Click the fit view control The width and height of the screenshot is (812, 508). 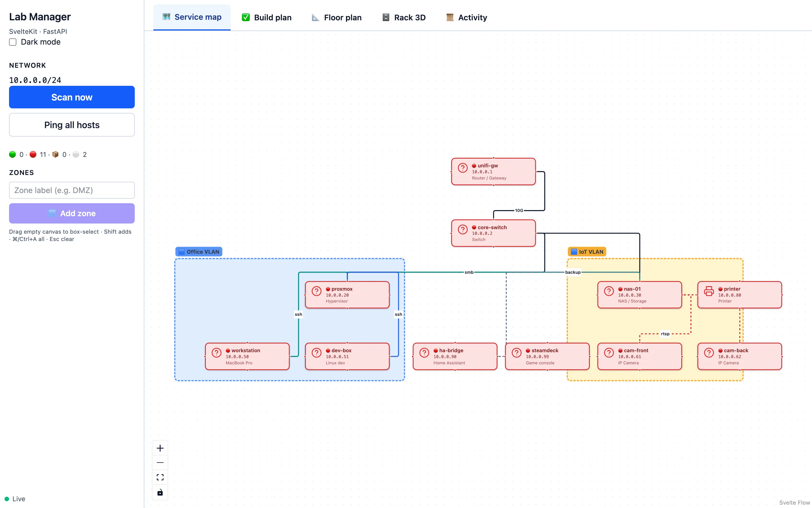[160, 477]
